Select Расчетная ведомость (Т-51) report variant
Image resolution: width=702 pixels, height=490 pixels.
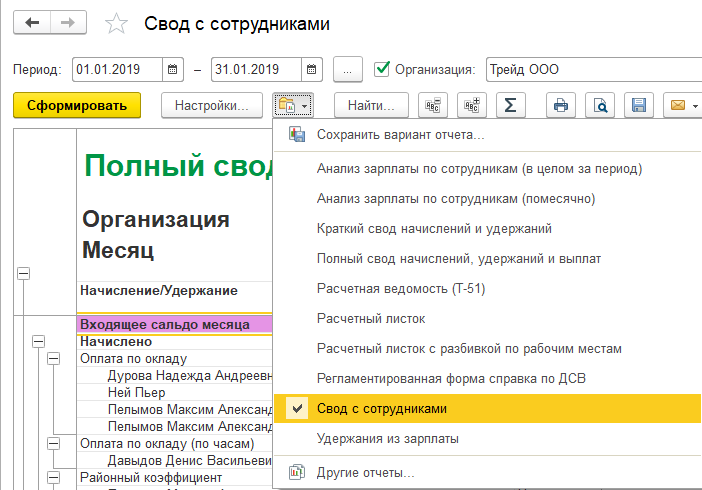pos(386,289)
